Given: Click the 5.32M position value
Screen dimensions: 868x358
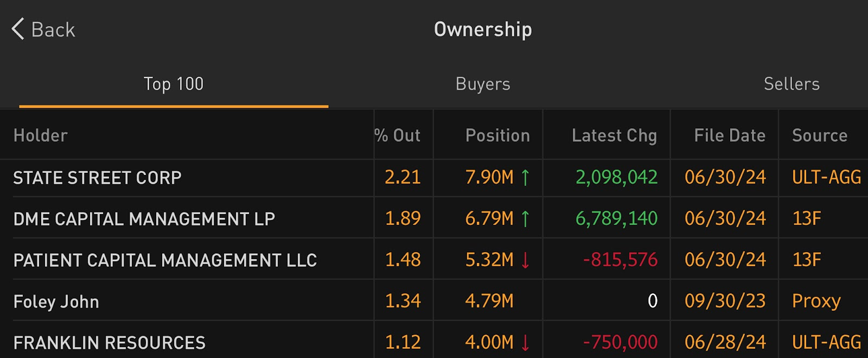Looking at the screenshot, I should 489,260.
